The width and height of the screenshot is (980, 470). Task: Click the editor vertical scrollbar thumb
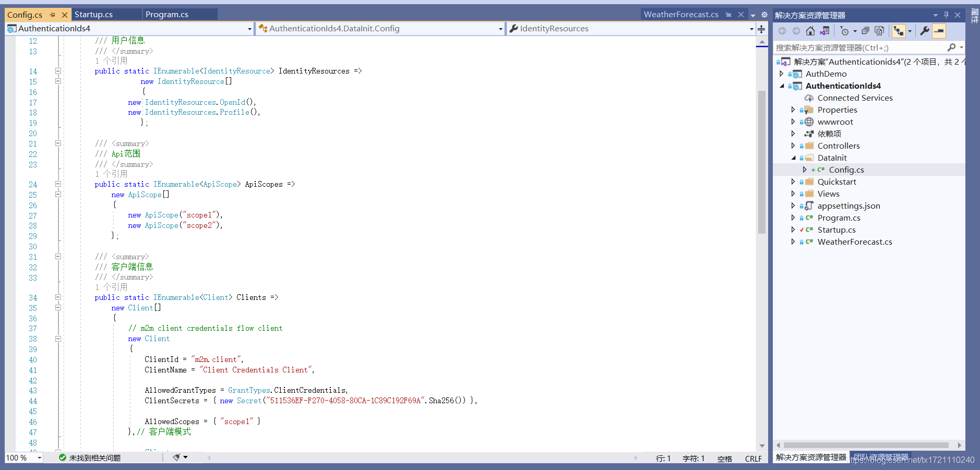pyautogui.click(x=762, y=162)
